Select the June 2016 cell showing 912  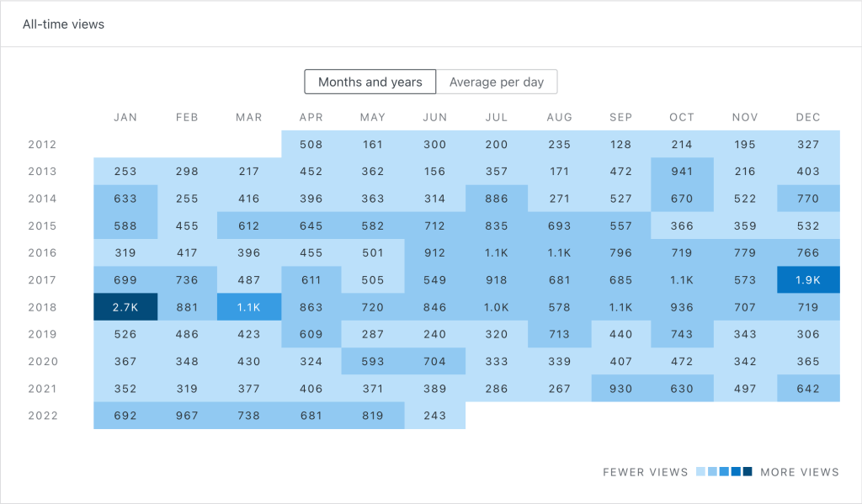click(x=435, y=253)
